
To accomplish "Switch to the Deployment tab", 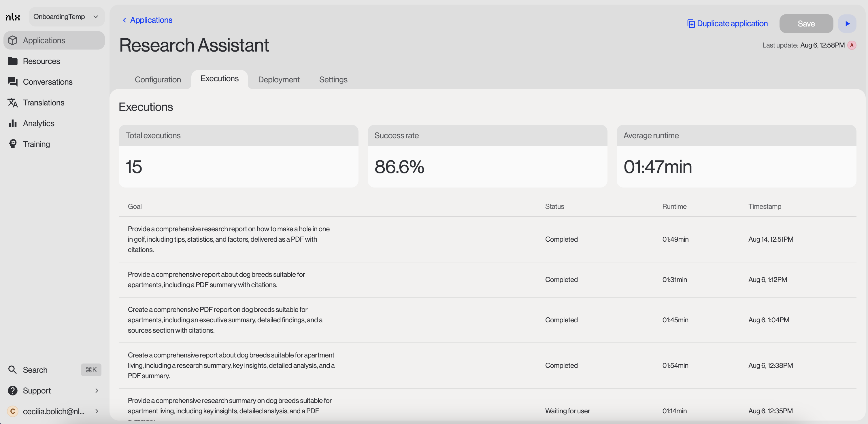I will click(x=278, y=79).
